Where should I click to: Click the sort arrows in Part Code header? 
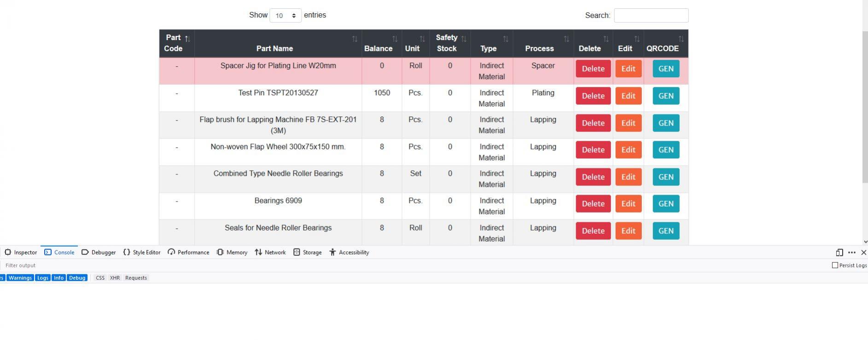(187, 39)
